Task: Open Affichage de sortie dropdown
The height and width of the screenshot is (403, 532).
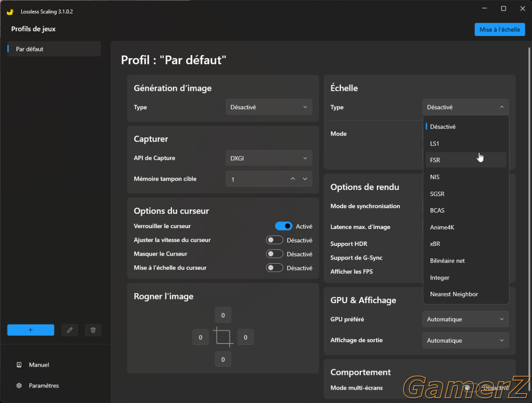Action: pos(465,340)
